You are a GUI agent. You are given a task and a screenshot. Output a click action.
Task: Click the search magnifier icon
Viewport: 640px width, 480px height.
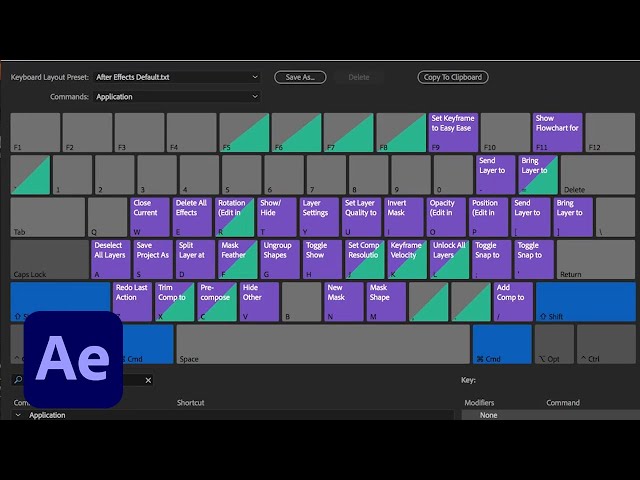pos(18,380)
